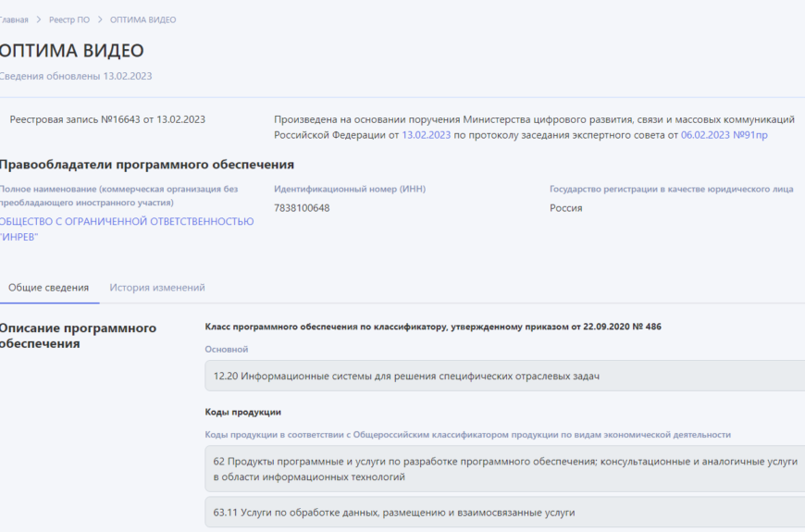The width and height of the screenshot is (805, 532).
Task: Go to Главная breadcrumb link
Action: point(14,19)
